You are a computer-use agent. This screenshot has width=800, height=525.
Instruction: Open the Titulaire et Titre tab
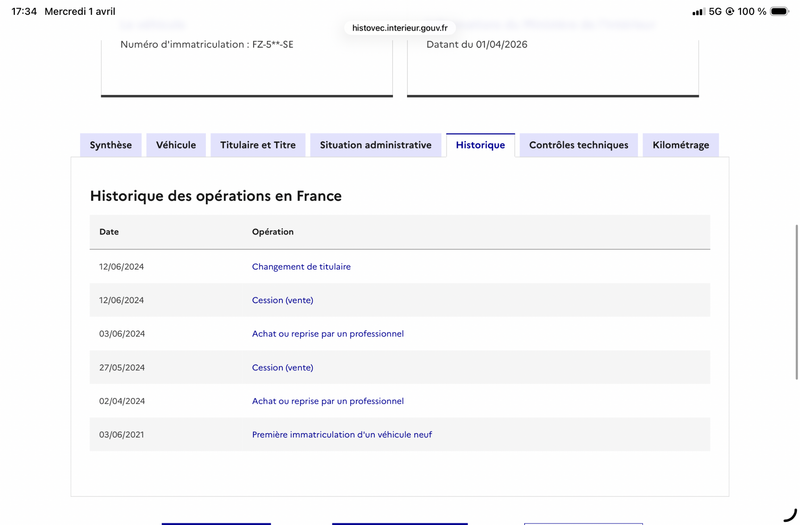[x=258, y=145]
